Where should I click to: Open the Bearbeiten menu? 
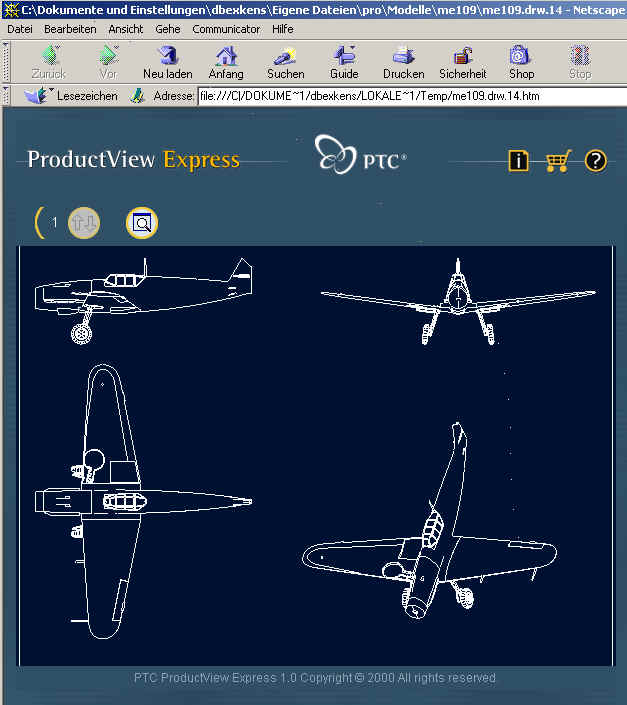click(70, 29)
